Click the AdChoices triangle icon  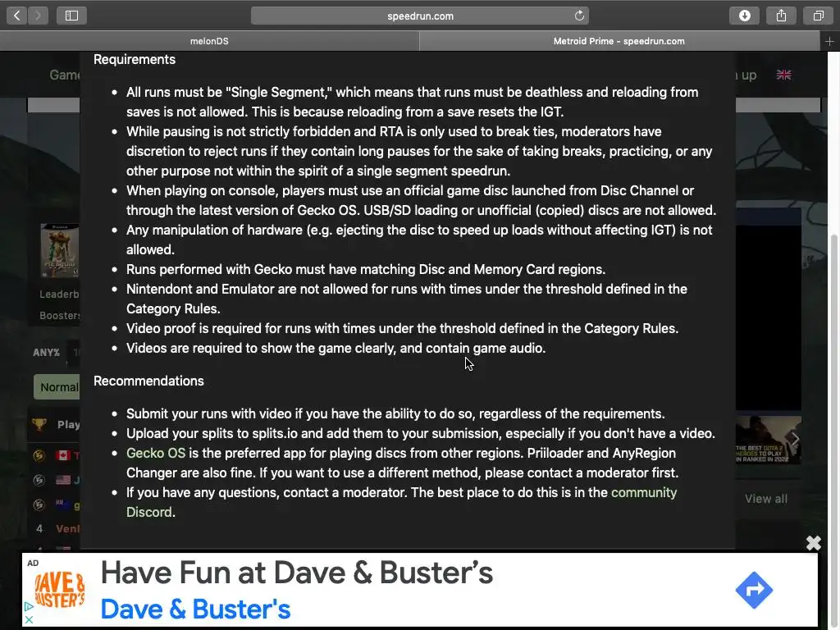tap(29, 606)
